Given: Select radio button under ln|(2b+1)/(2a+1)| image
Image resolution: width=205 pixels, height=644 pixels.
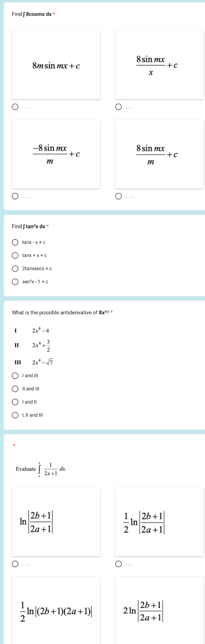Looking at the screenshot, I should click(x=15, y=564).
